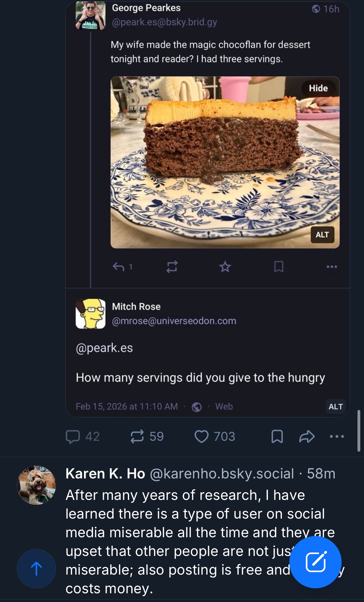Viewport: 364px width, 602px height.
Task: Share the main post via arrow icon
Action: pyautogui.click(x=307, y=436)
